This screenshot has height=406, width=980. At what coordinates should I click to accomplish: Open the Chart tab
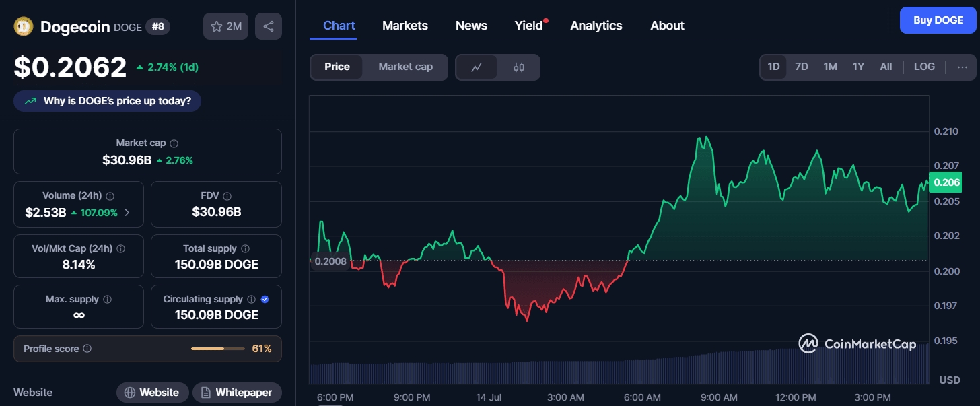(x=339, y=26)
